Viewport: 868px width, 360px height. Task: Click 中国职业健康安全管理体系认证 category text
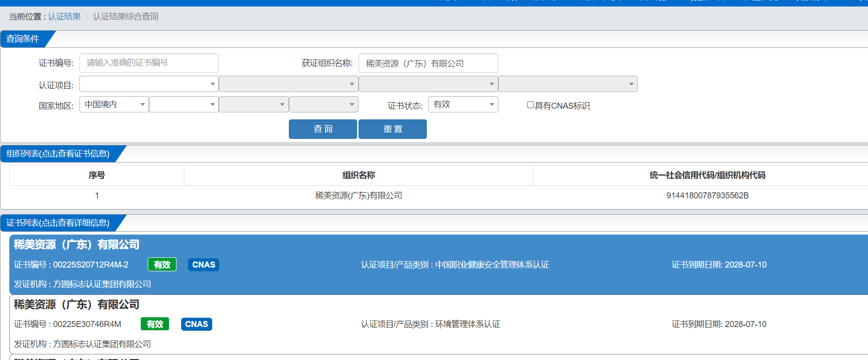(492, 265)
